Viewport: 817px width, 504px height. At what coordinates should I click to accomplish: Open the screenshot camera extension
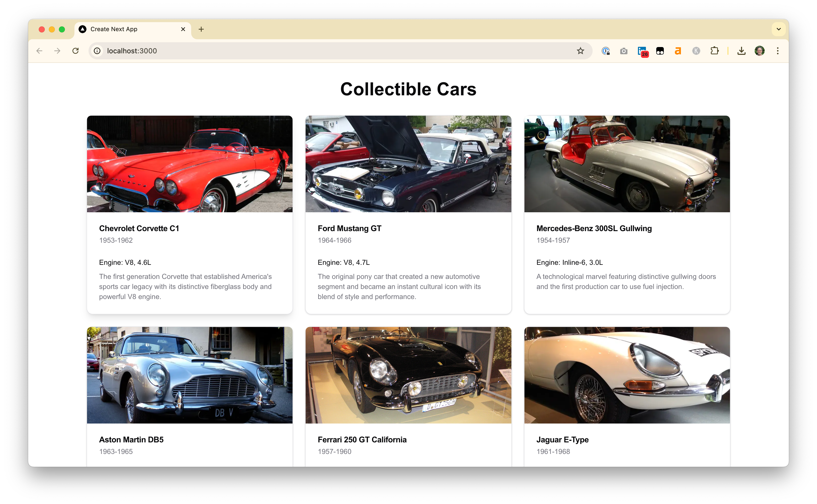click(x=624, y=51)
